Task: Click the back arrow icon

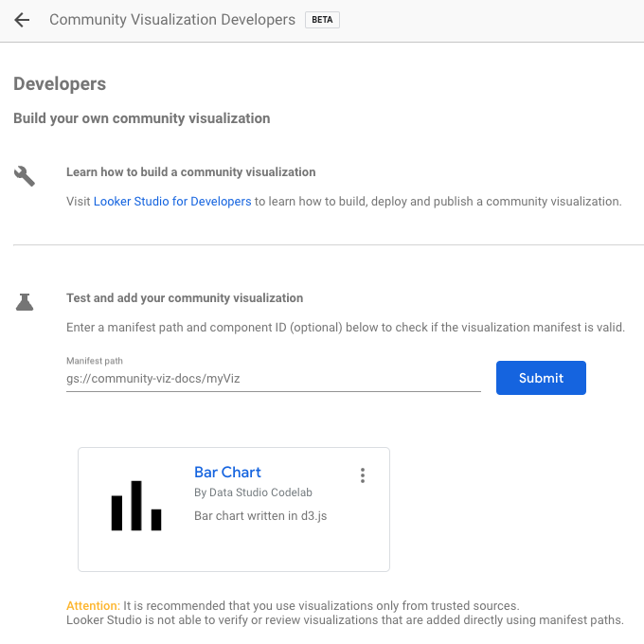Action: 22,20
